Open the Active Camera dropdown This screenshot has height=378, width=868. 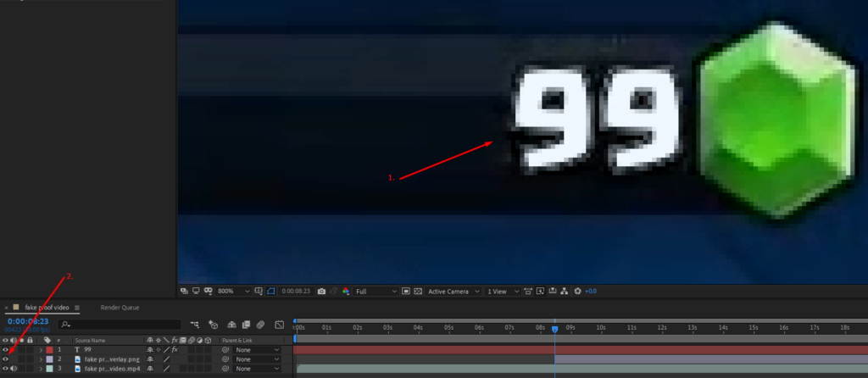453,291
